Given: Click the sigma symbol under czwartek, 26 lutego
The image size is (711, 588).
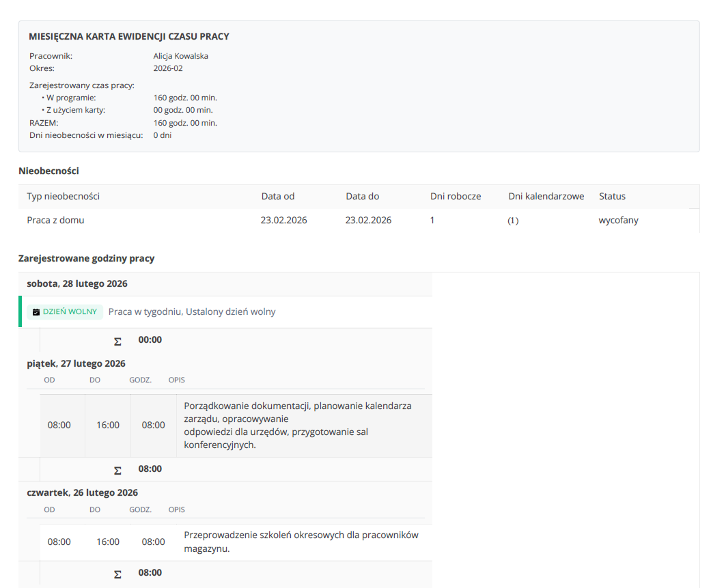Looking at the screenshot, I should click(x=117, y=573).
